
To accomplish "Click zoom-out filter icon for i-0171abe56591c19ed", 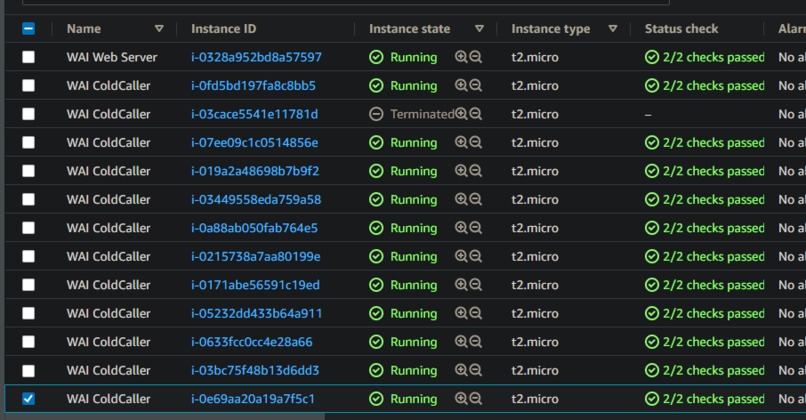I will pyautogui.click(x=475, y=285).
